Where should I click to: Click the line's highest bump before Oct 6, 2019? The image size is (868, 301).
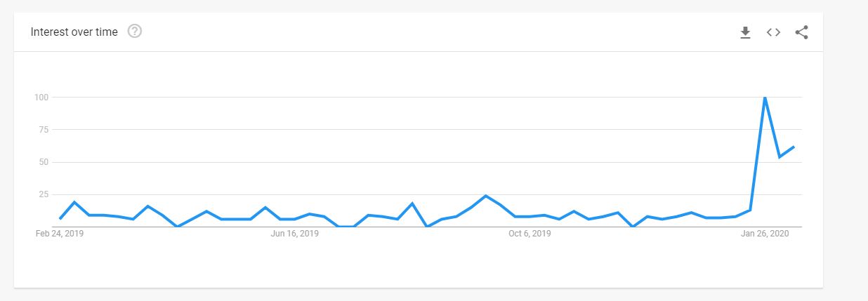tap(485, 196)
